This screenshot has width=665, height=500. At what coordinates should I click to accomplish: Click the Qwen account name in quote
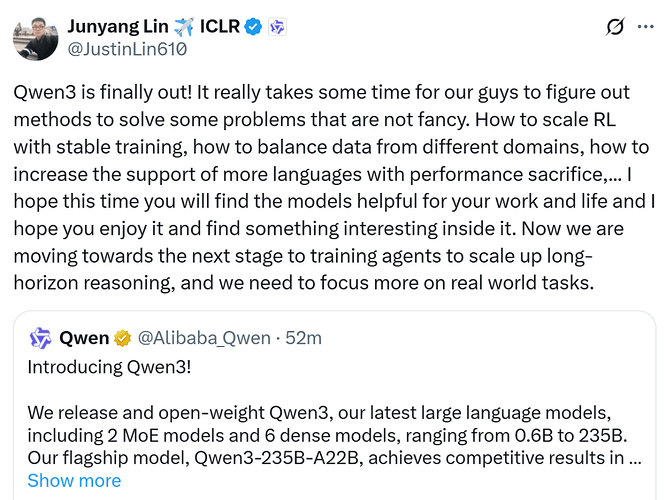click(x=84, y=338)
